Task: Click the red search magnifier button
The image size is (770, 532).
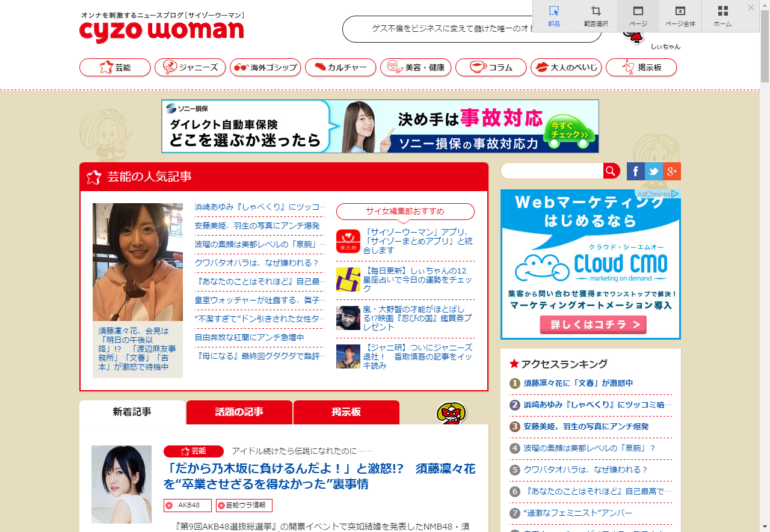Action: click(612, 171)
